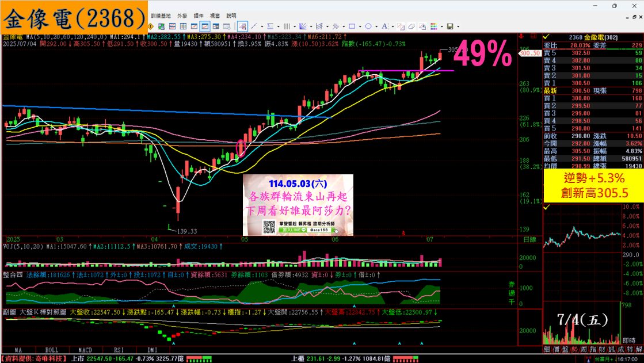The height and width of the screenshot is (363, 644).
Task: Click the red anchor icon above price axis
Action: [521, 37]
